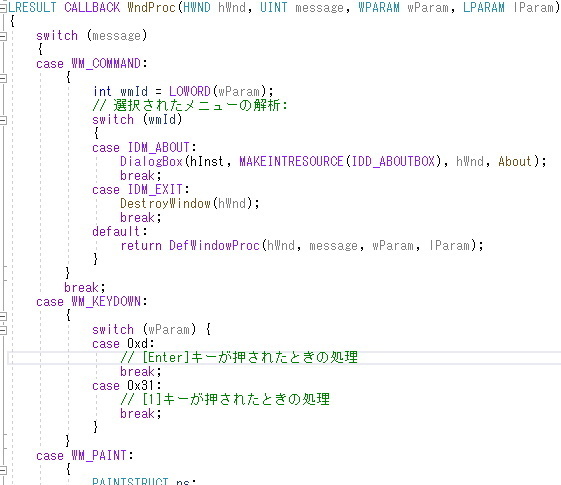Click the return keyword
561x485 pixels.
(141, 246)
